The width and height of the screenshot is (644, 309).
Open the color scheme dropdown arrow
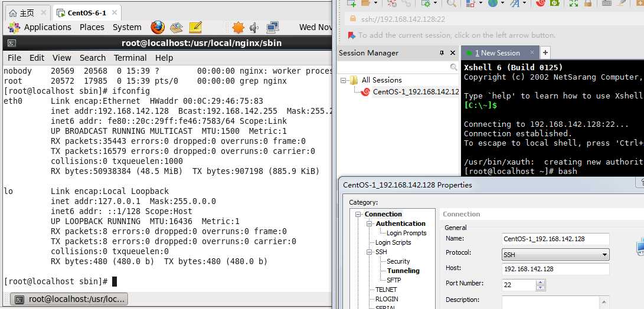[x=480, y=4]
